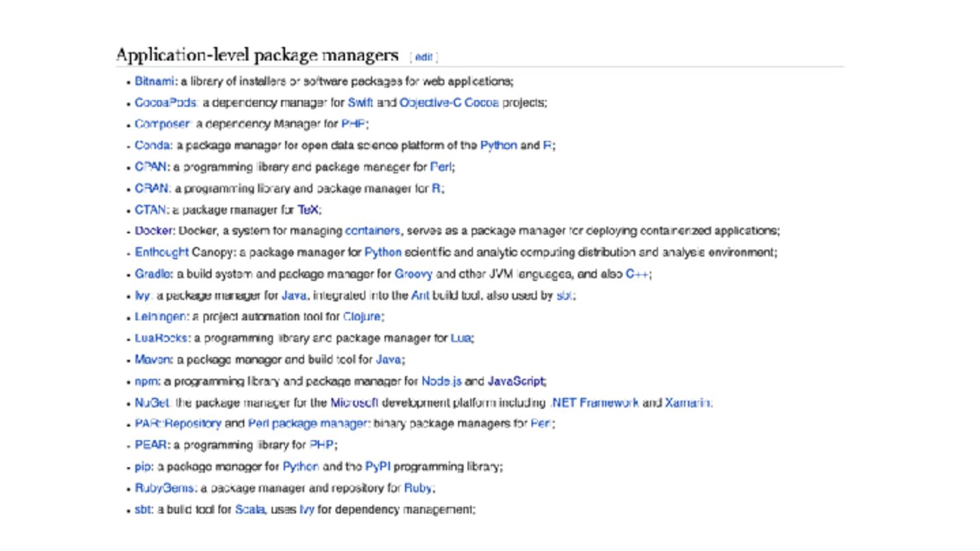
Task: Click the R link in the CRAN row
Action: point(436,188)
